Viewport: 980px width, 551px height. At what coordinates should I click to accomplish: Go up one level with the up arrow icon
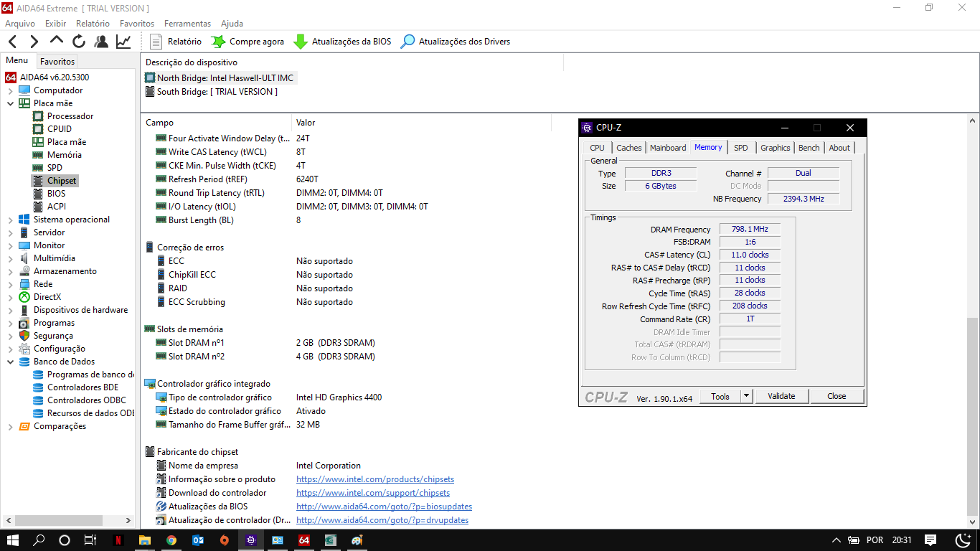(57, 41)
